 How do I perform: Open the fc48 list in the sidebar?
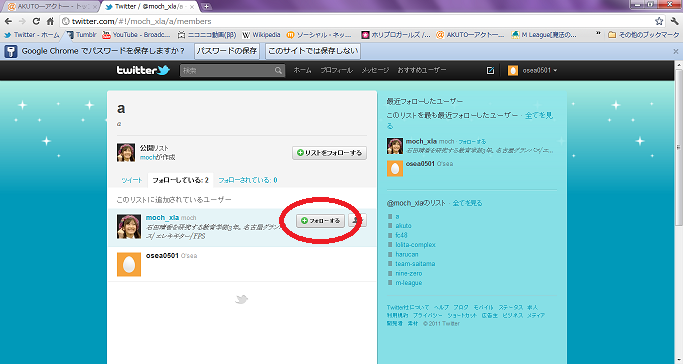[401, 235]
